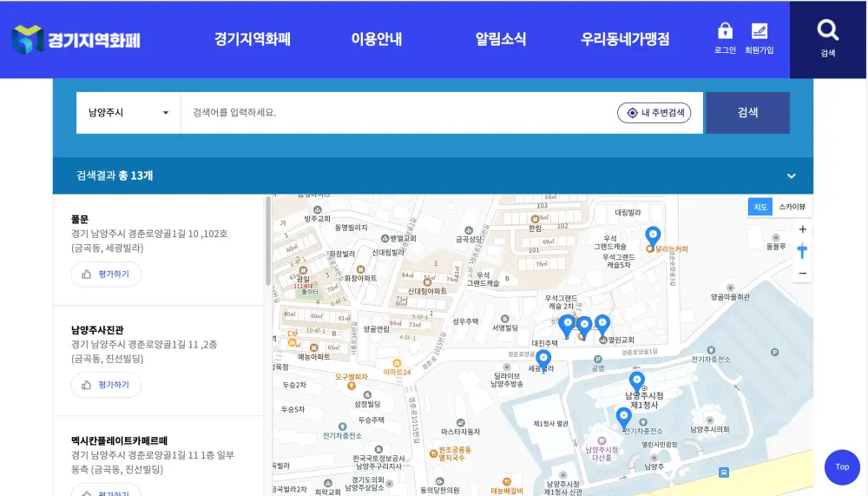Select the pin above 남양주시청 제1청사
Image resolution: width=868 pixels, height=496 pixels.
pyautogui.click(x=636, y=382)
